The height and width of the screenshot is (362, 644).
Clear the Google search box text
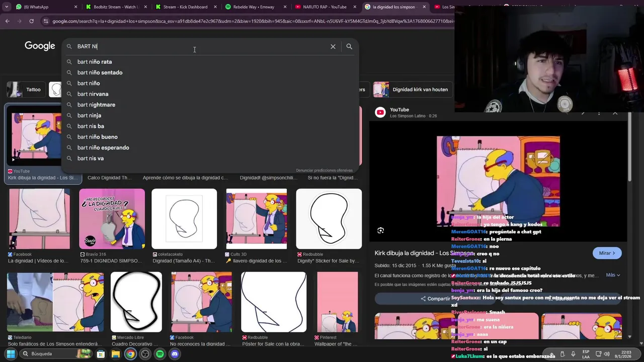pos(333,46)
